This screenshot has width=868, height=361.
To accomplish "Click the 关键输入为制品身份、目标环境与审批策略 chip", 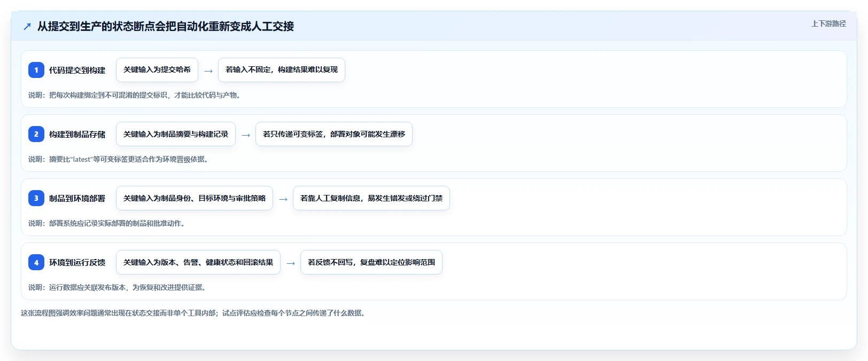I will tap(195, 198).
